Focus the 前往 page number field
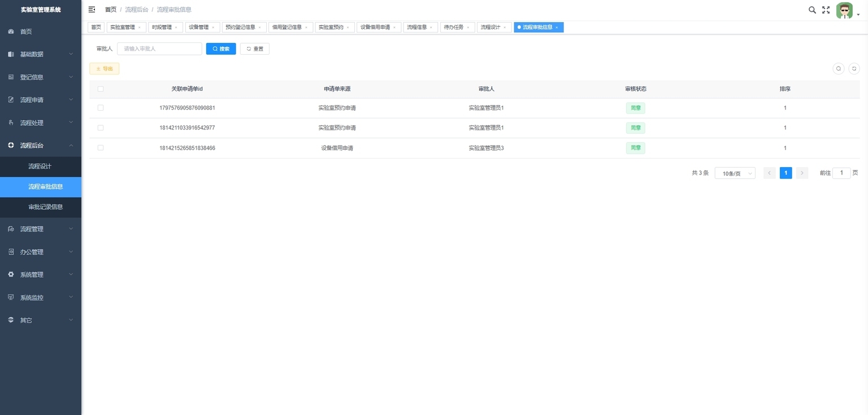 (841, 173)
